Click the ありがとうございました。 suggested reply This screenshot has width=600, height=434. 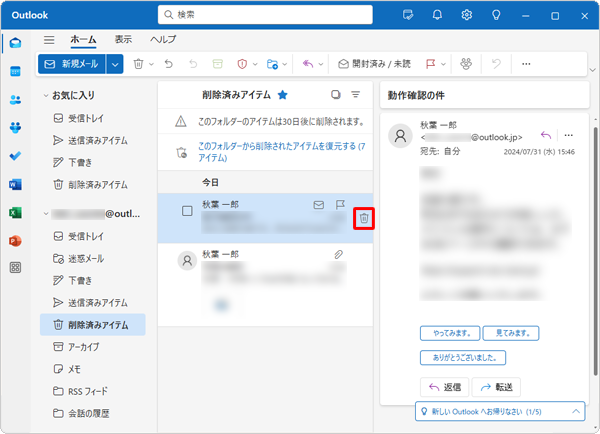tap(463, 358)
